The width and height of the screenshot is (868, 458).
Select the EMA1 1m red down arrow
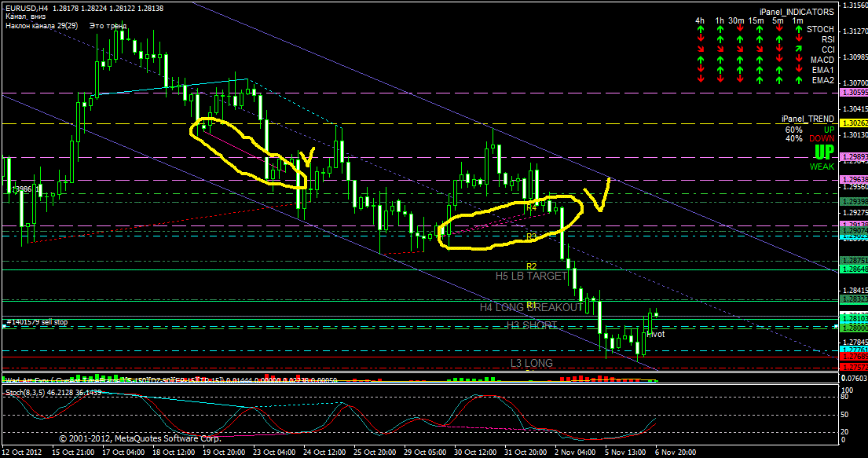[x=799, y=70]
